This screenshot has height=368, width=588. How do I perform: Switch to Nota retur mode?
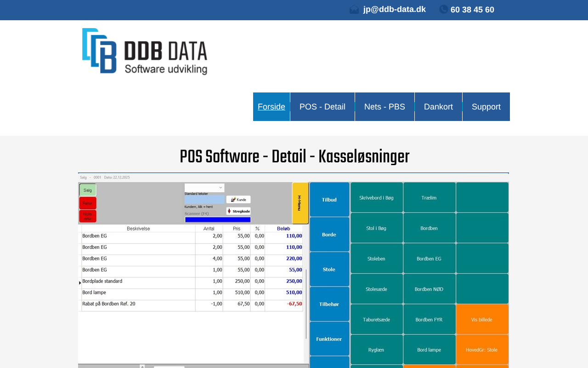(x=87, y=216)
